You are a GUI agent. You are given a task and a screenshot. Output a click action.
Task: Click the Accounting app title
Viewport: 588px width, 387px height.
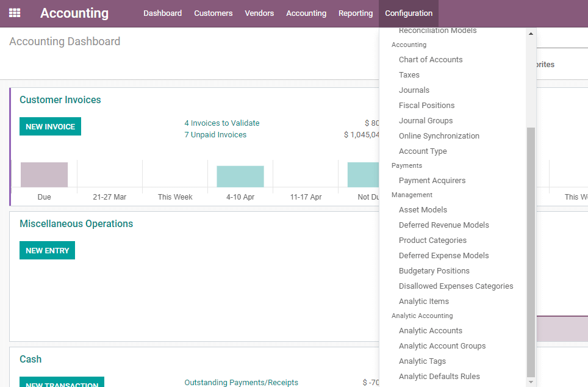(74, 13)
